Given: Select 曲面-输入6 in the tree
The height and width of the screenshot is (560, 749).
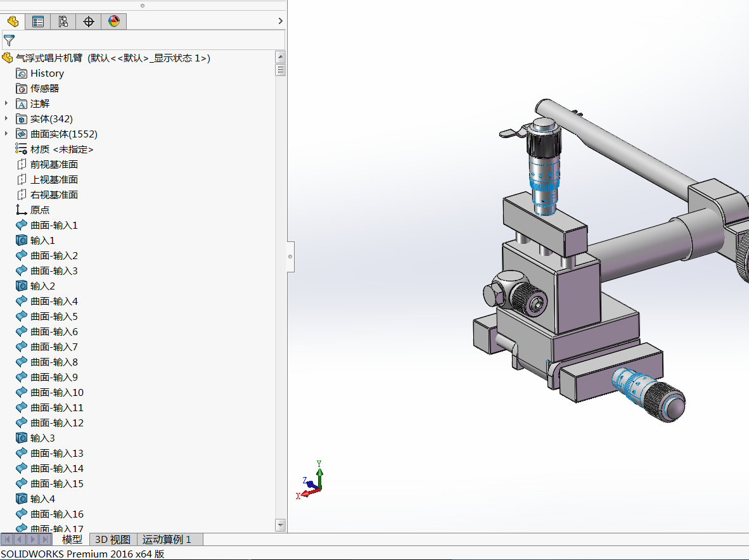Looking at the screenshot, I should click(54, 332).
